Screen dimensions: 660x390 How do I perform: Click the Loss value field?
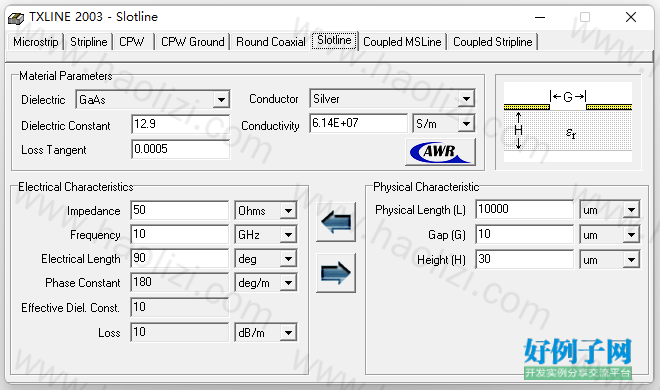tap(179, 332)
